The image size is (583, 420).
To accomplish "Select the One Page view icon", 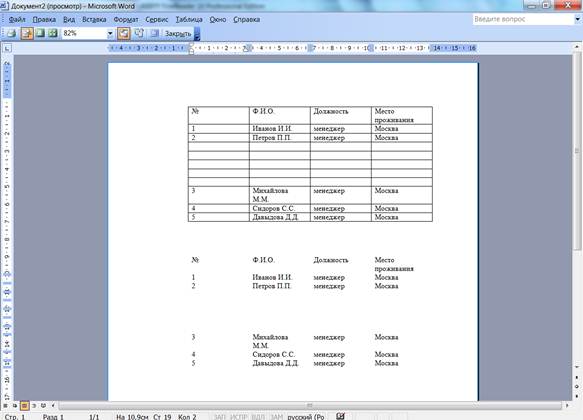I will pyautogui.click(x=40, y=33).
